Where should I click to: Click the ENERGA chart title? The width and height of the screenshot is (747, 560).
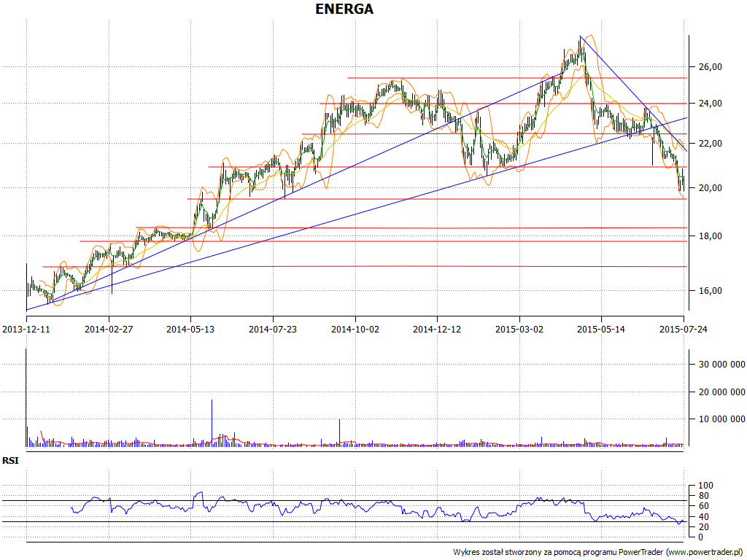(x=344, y=9)
